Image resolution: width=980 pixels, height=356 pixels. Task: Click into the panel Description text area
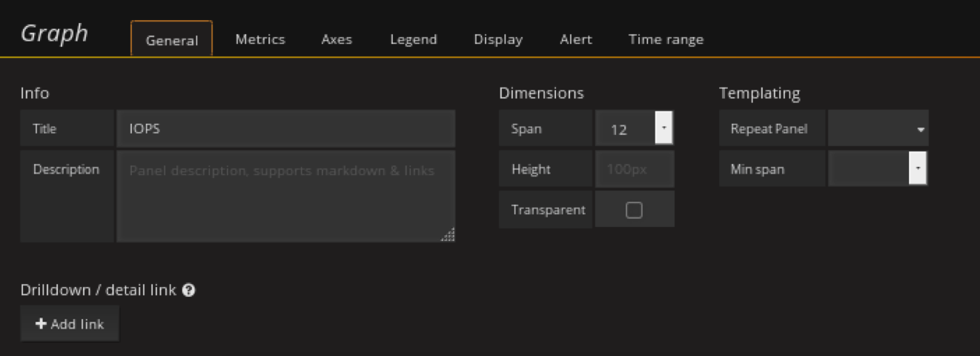coord(285,197)
